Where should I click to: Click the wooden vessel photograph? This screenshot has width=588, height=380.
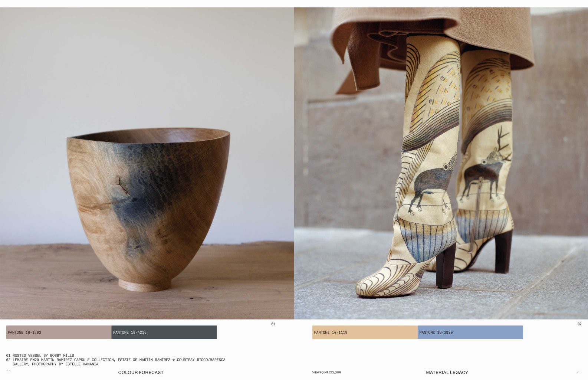[x=147, y=163]
